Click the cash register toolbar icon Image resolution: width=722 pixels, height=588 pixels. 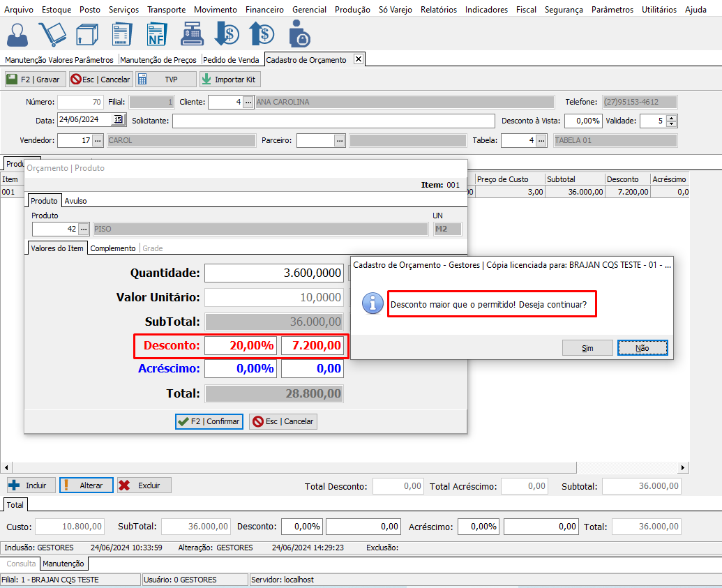point(192,33)
